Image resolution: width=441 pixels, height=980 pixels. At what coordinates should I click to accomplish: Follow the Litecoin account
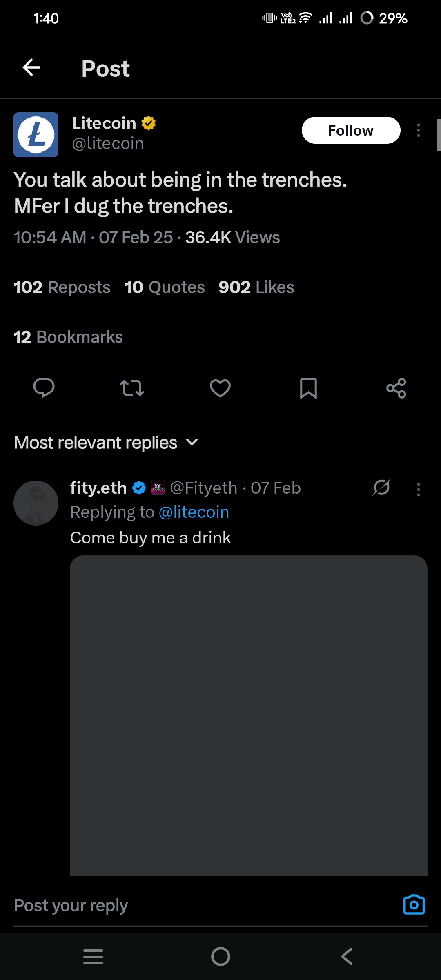pos(351,130)
